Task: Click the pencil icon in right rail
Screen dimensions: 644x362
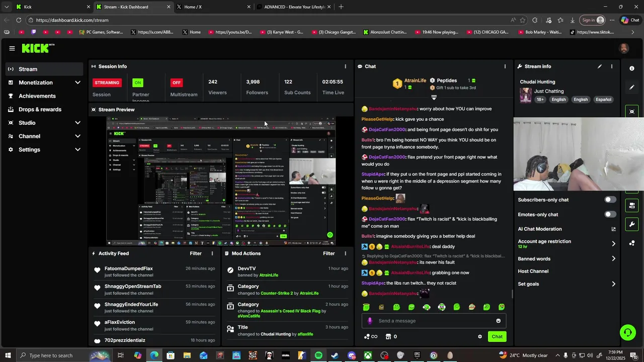Action: pos(632,87)
